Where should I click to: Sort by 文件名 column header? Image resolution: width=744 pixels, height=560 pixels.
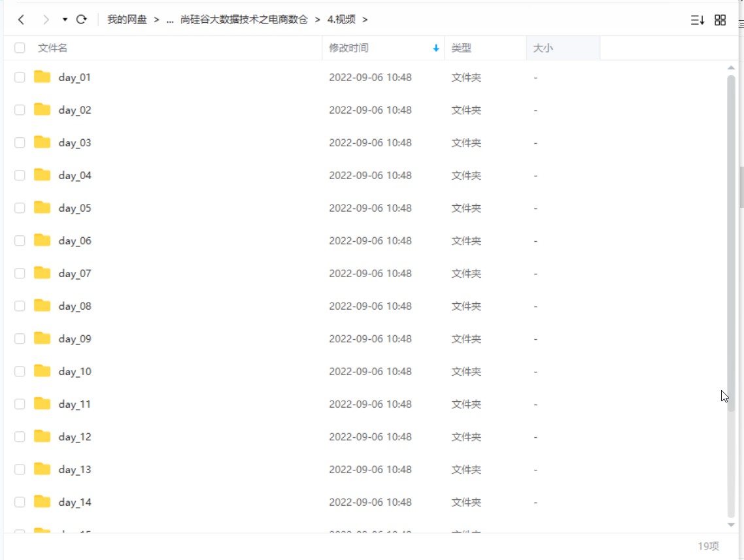[53, 48]
